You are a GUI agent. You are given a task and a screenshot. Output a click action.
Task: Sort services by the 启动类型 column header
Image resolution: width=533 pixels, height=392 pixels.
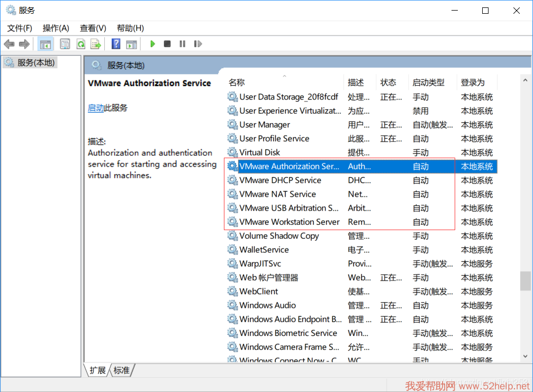pyautogui.click(x=428, y=83)
